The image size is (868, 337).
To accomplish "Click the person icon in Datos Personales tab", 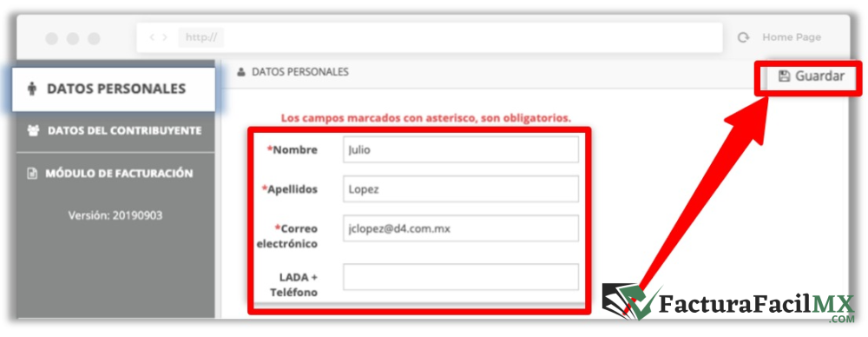I will tap(31, 89).
